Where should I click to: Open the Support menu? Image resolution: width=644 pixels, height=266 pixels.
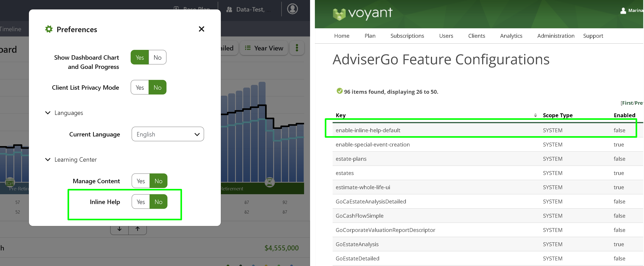pos(593,36)
